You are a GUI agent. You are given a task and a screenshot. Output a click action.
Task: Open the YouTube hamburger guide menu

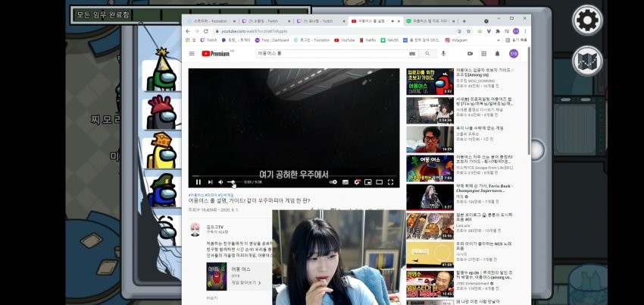192,53
